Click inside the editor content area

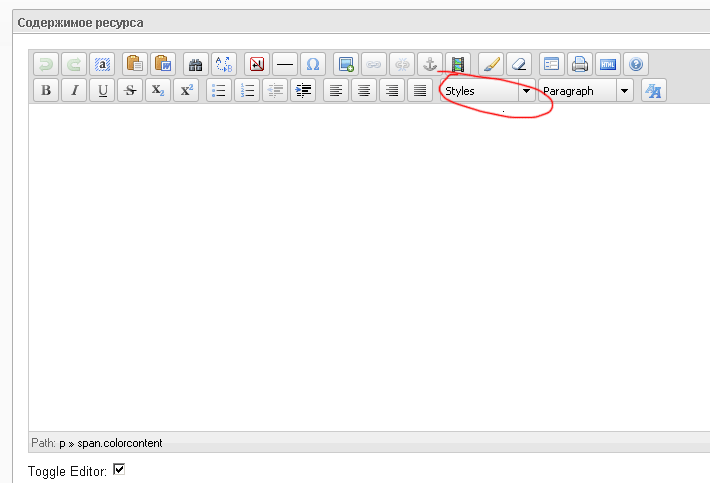pyautogui.click(x=369, y=267)
